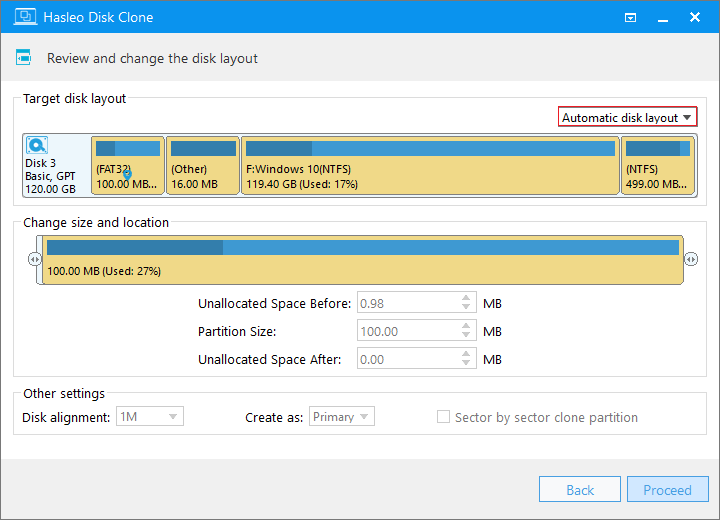Click the disk layout header icon
The height and width of the screenshot is (520, 720).
23,57
